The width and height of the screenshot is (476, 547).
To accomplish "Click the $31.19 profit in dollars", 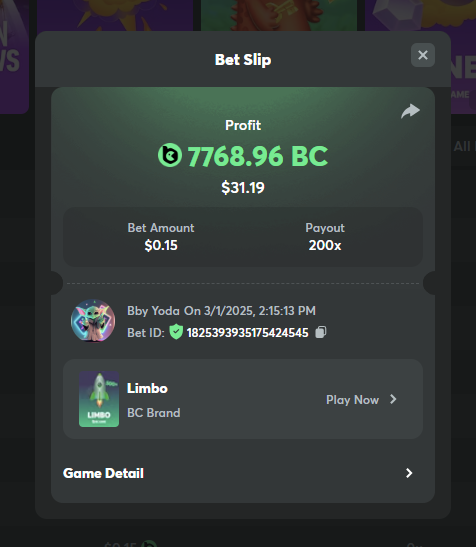I will coord(243,188).
